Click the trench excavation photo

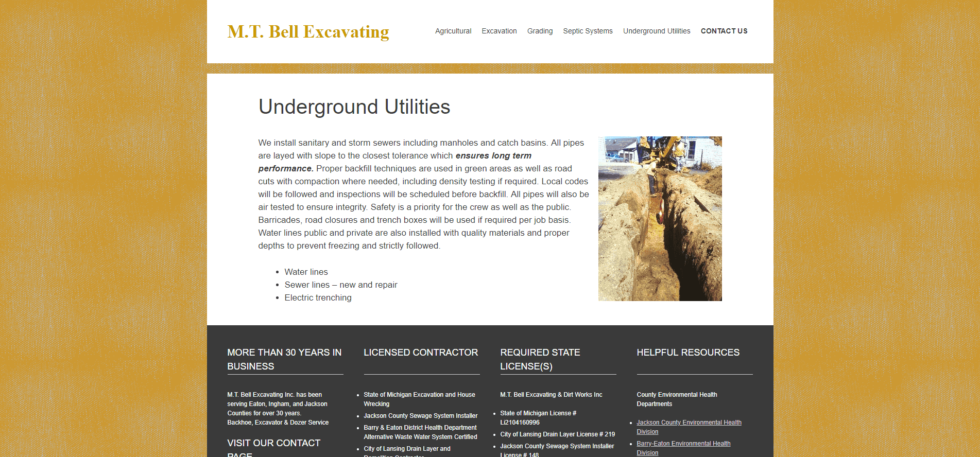click(x=660, y=218)
